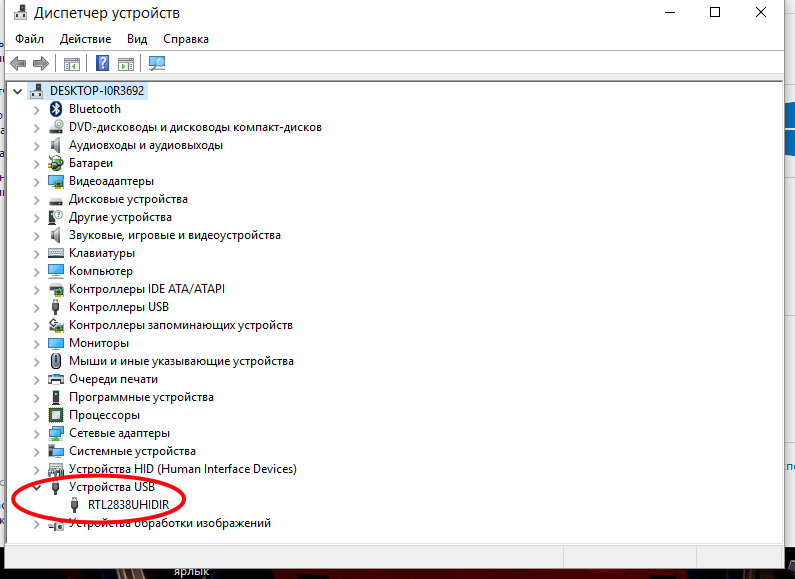The height and width of the screenshot is (579, 795).
Task: Click the monitor icon beside Компьютер
Action: [x=56, y=271]
